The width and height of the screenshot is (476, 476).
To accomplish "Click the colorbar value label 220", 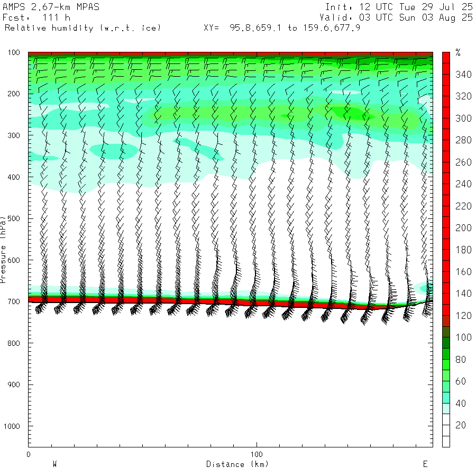I will coord(463,206).
